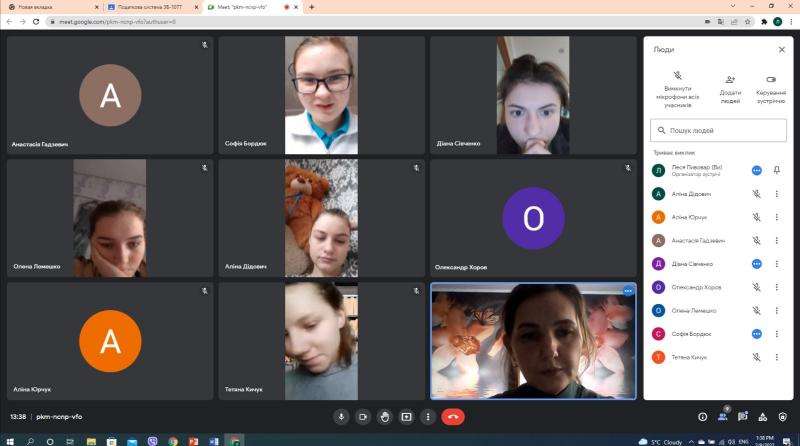The image size is (800, 446).
Task: Open options menu for Аліна Дідович
Action: point(777,194)
